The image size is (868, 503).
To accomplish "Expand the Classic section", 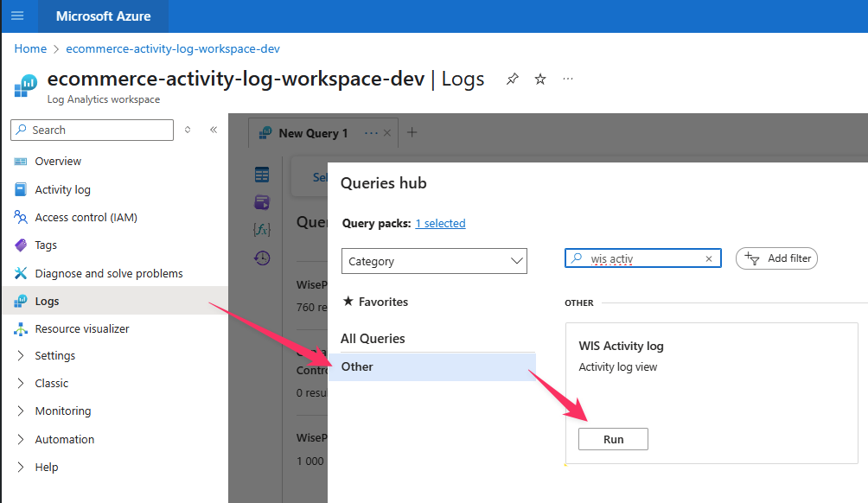I will click(x=21, y=383).
